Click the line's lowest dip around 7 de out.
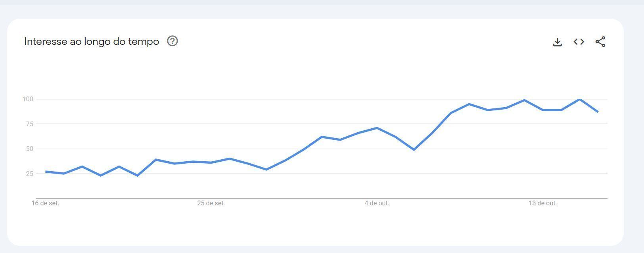 tap(414, 150)
